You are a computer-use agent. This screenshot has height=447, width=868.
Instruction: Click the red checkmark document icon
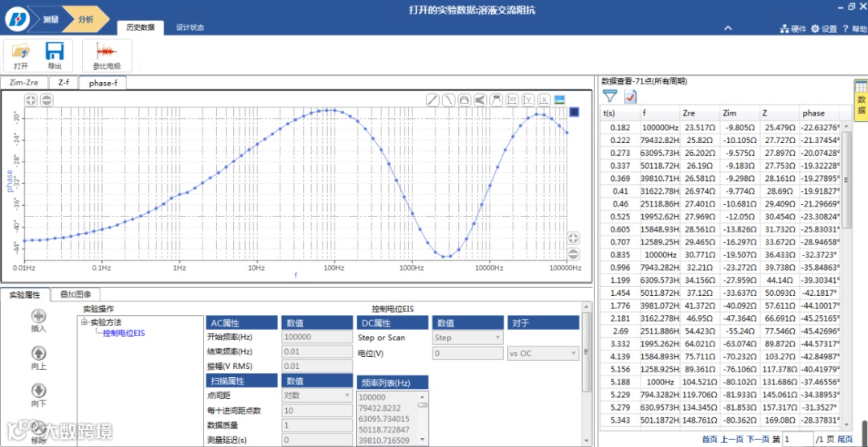[x=631, y=96]
